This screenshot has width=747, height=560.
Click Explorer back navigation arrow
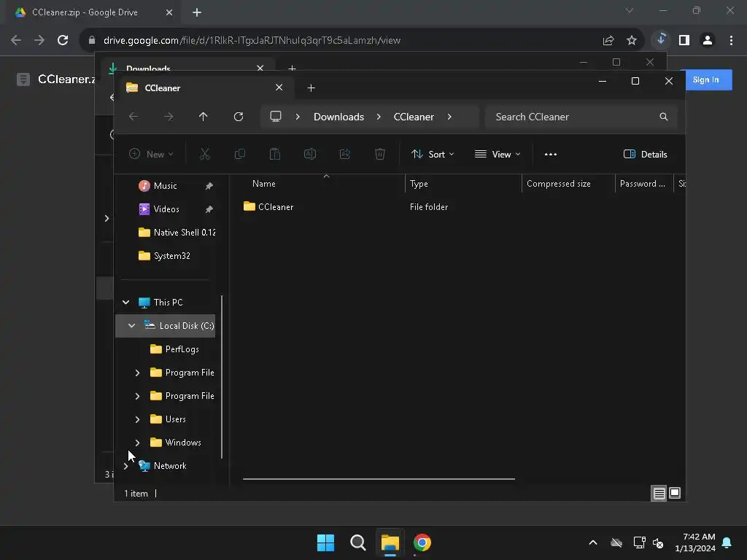point(133,117)
